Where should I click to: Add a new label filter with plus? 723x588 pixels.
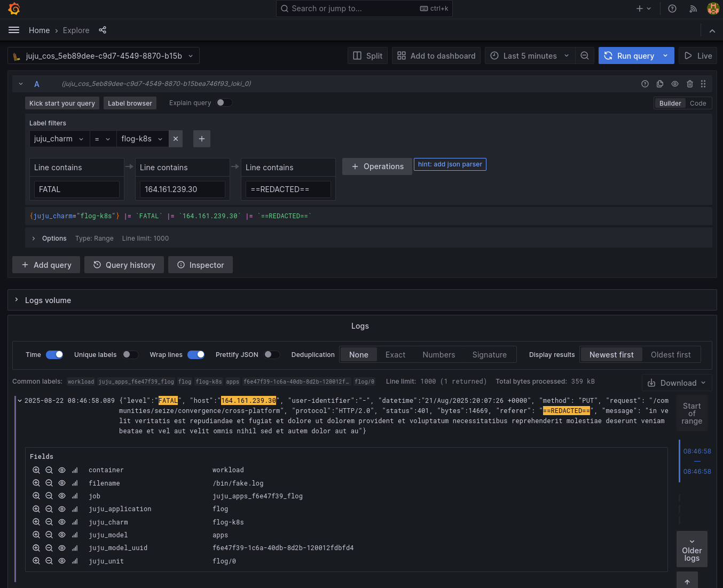pyautogui.click(x=201, y=139)
